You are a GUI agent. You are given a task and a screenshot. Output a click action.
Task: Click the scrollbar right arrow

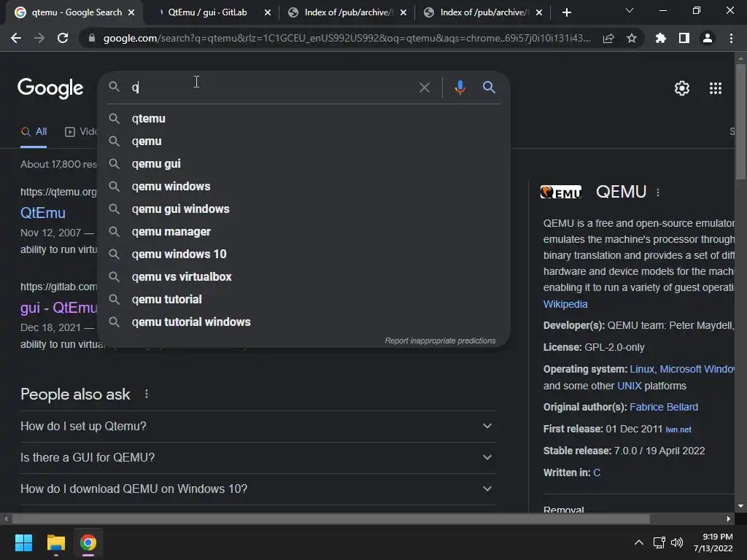coord(729,518)
